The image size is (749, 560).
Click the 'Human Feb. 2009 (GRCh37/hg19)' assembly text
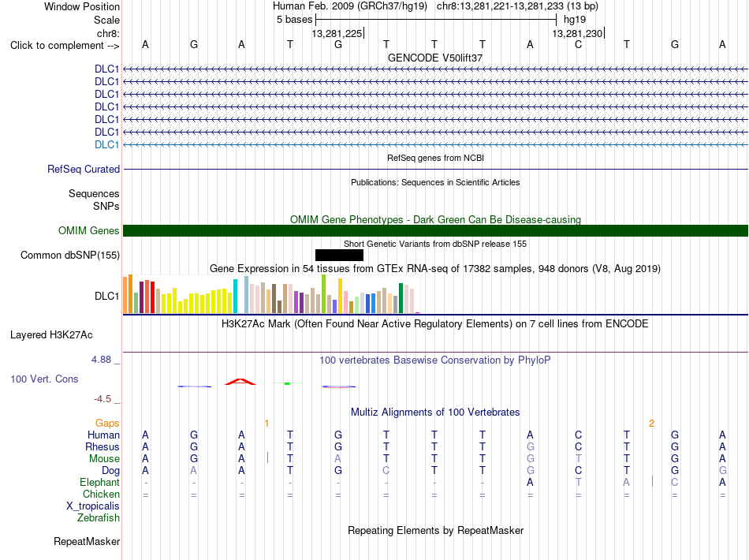tap(349, 6)
